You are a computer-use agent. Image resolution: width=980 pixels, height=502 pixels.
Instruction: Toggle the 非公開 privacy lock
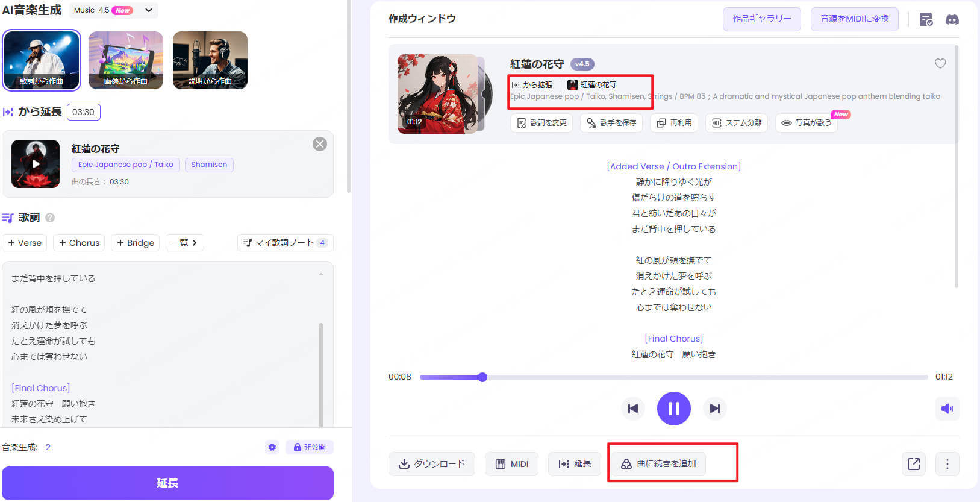pyautogui.click(x=310, y=447)
